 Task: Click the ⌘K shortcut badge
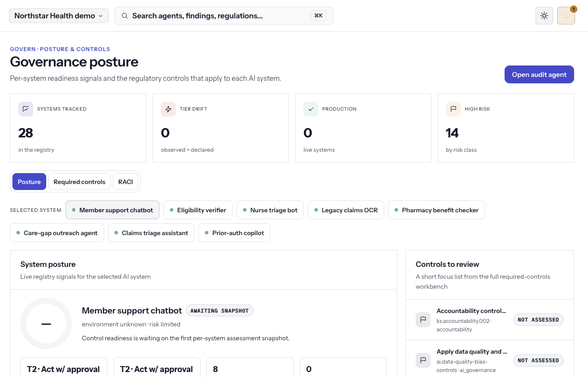point(318,16)
